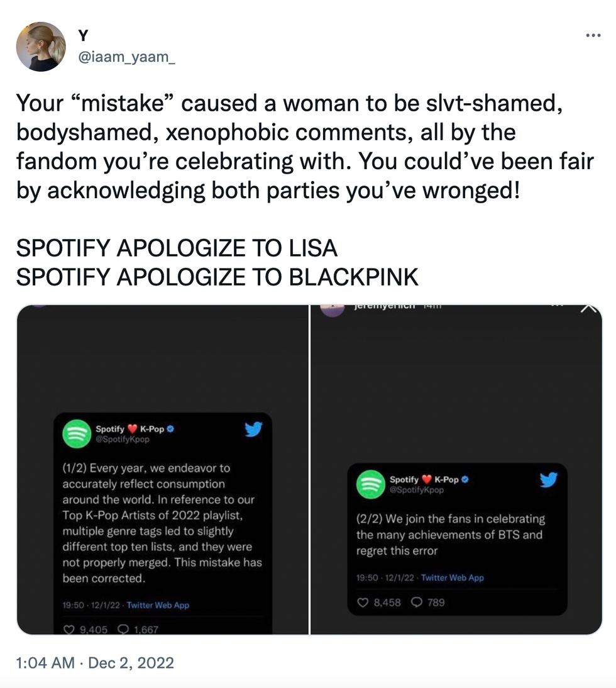Click the profile avatar of user Y
616x688 pixels.
(42, 47)
